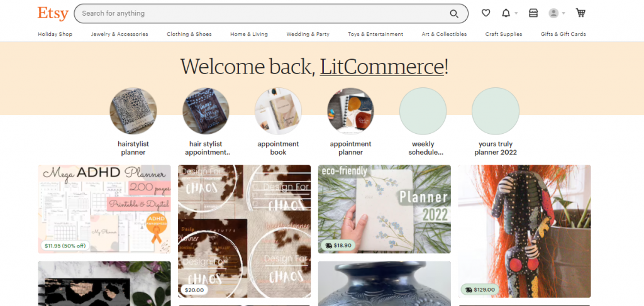Expand the account menu dropdown arrow
Viewport: 644px width, 306px height.
click(563, 13)
